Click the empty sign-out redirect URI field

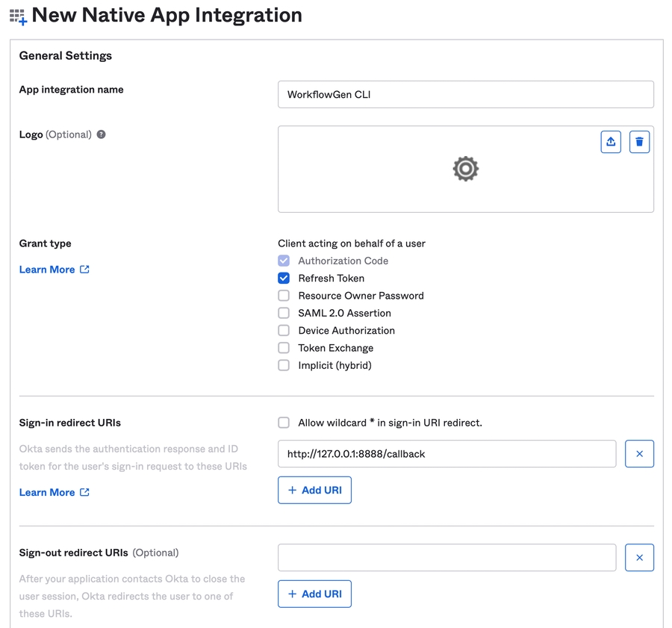coord(447,558)
